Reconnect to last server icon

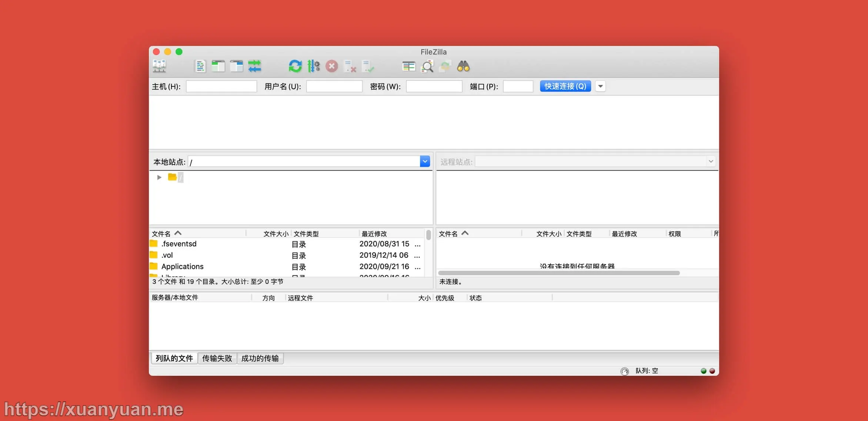(368, 66)
